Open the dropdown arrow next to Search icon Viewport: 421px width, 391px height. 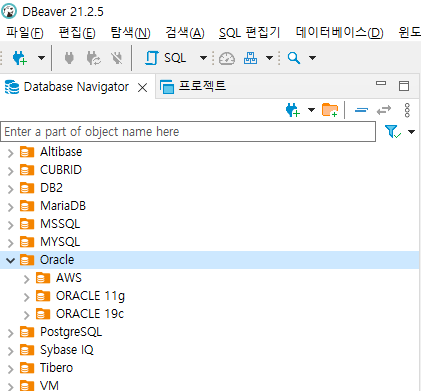coord(312,58)
